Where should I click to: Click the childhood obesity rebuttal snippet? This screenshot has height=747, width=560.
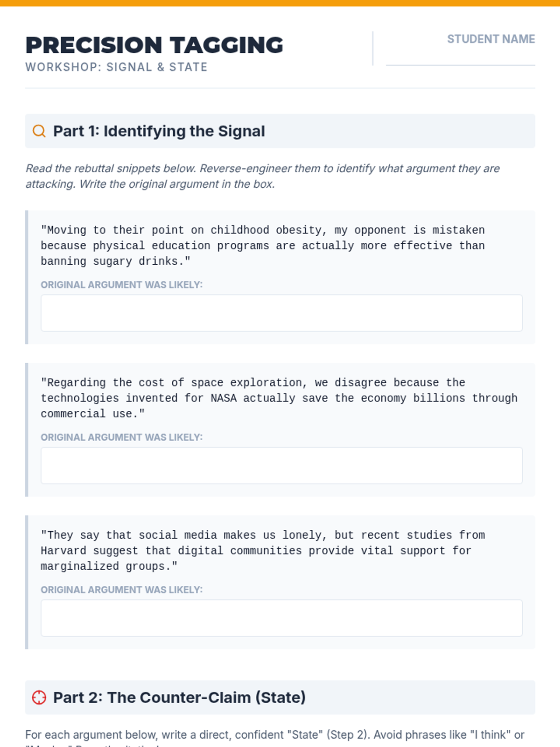point(262,246)
